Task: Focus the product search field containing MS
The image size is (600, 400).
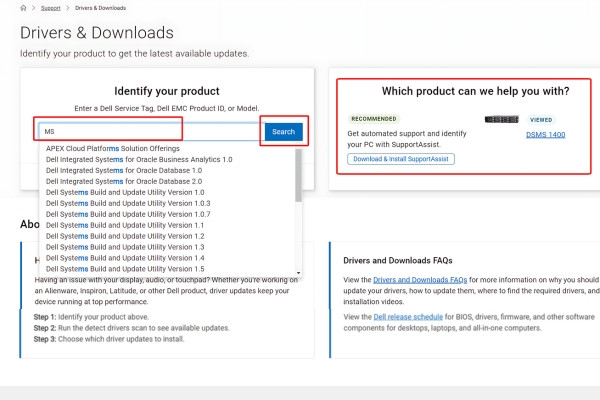Action: tap(152, 132)
